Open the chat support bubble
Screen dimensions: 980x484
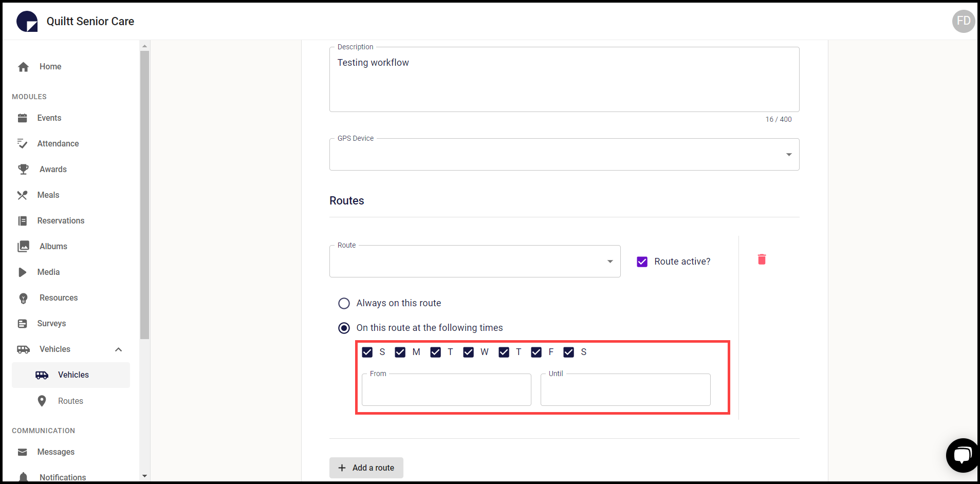point(961,455)
